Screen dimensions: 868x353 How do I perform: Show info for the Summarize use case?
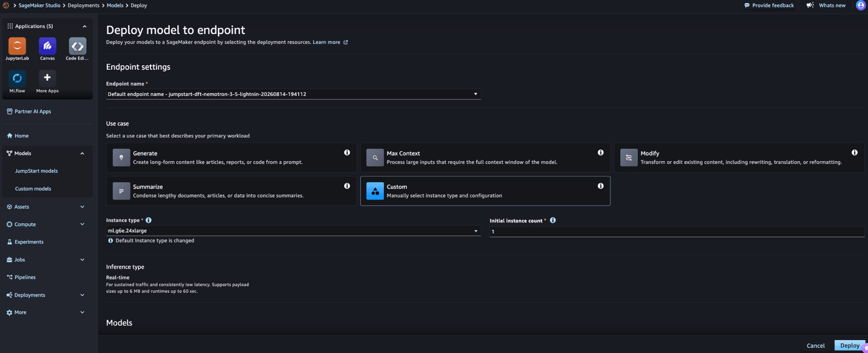coord(347,186)
